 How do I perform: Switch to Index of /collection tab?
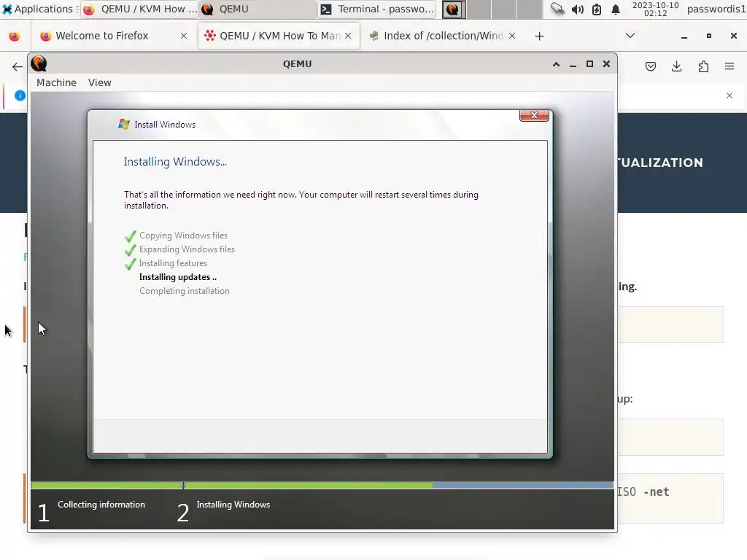pyautogui.click(x=443, y=36)
